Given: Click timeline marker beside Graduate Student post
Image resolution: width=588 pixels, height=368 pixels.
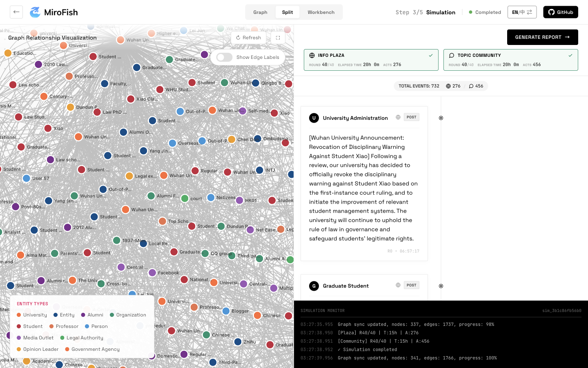Looking at the screenshot, I should 441,286.
